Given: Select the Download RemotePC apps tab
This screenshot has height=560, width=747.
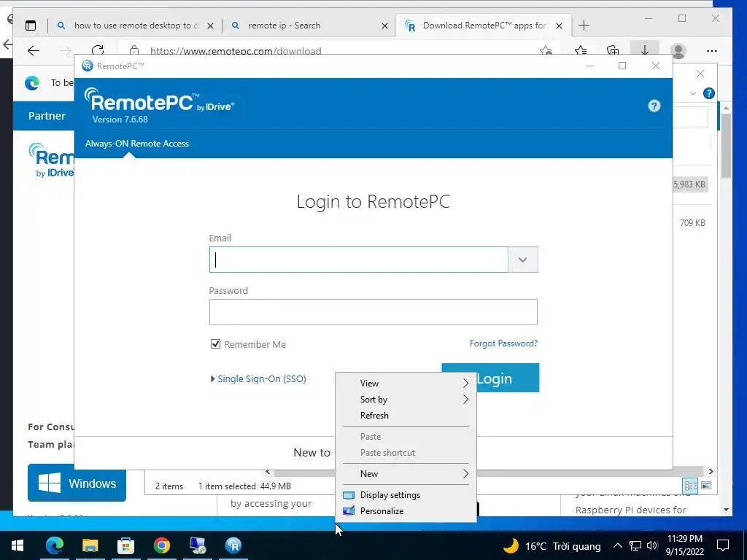Looking at the screenshot, I should pos(484,26).
